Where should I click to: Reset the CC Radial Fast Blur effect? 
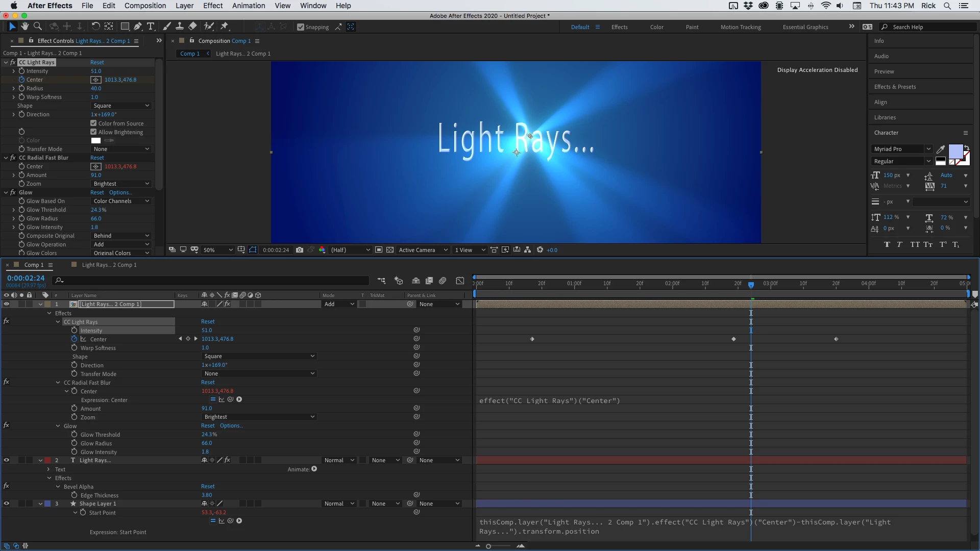97,158
